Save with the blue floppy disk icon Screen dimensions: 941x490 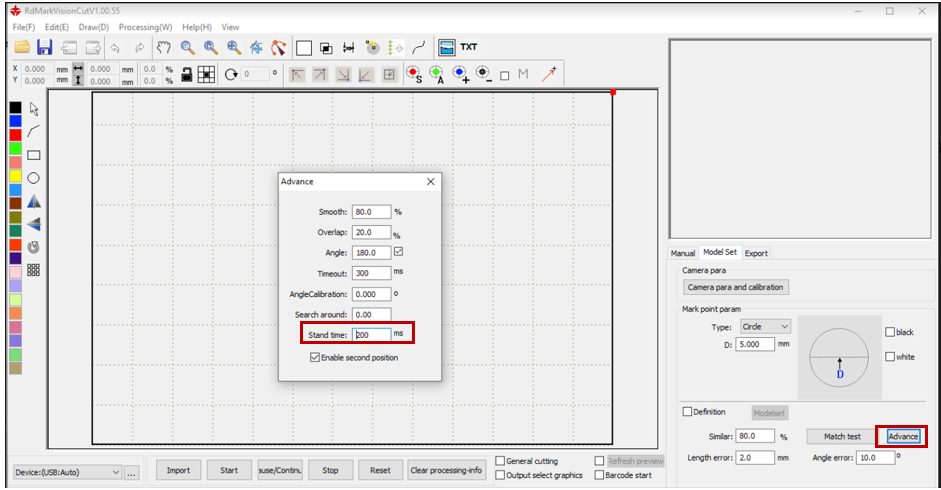(x=45, y=47)
